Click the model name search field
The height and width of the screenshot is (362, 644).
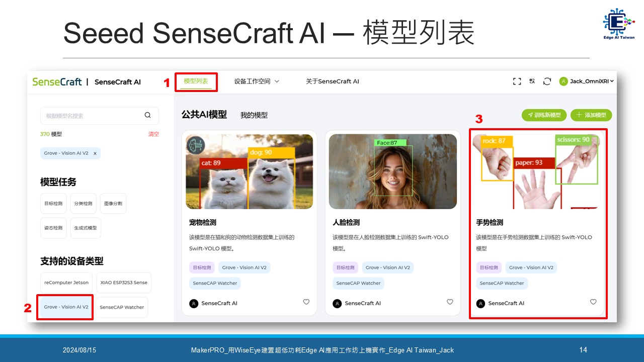[100, 116]
